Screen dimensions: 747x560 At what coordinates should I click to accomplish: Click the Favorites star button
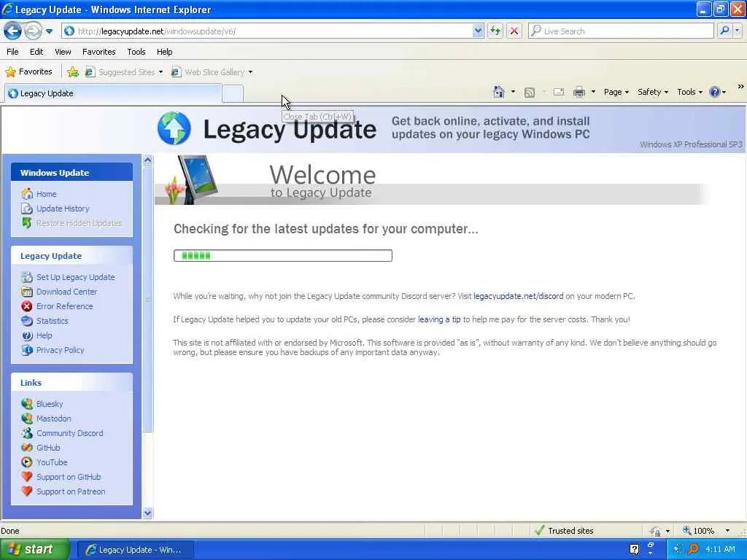pyautogui.click(x=28, y=72)
